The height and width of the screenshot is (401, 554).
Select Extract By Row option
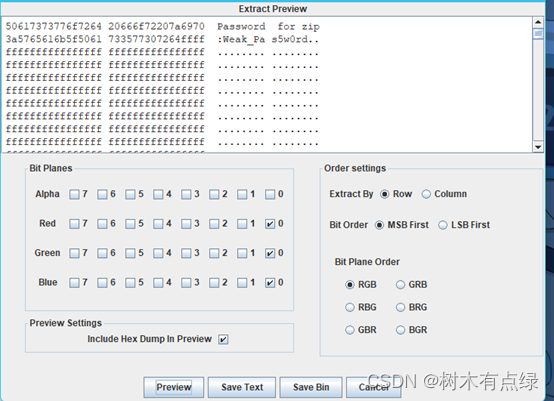pos(384,194)
